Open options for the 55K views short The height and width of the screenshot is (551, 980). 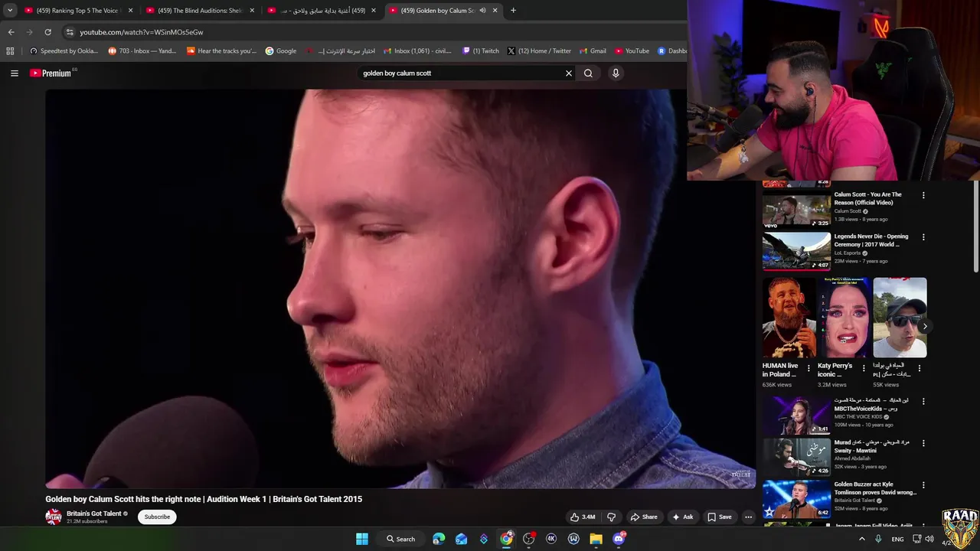click(x=920, y=368)
